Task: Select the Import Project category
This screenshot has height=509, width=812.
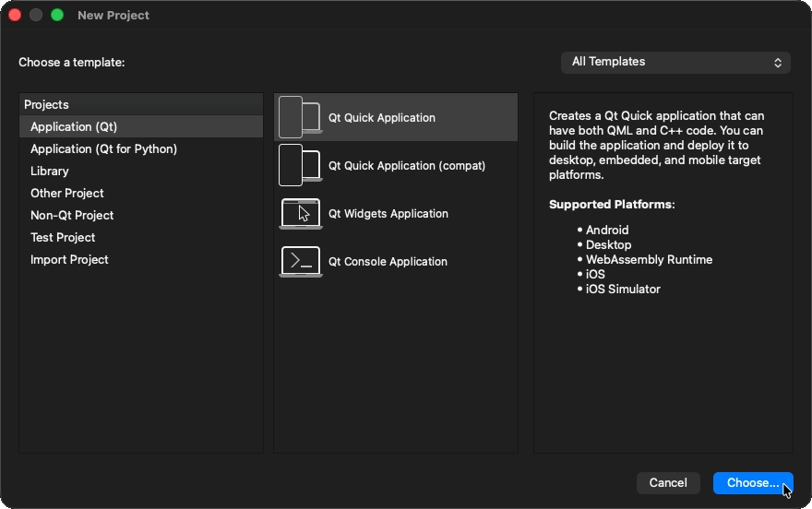Action: click(141, 260)
